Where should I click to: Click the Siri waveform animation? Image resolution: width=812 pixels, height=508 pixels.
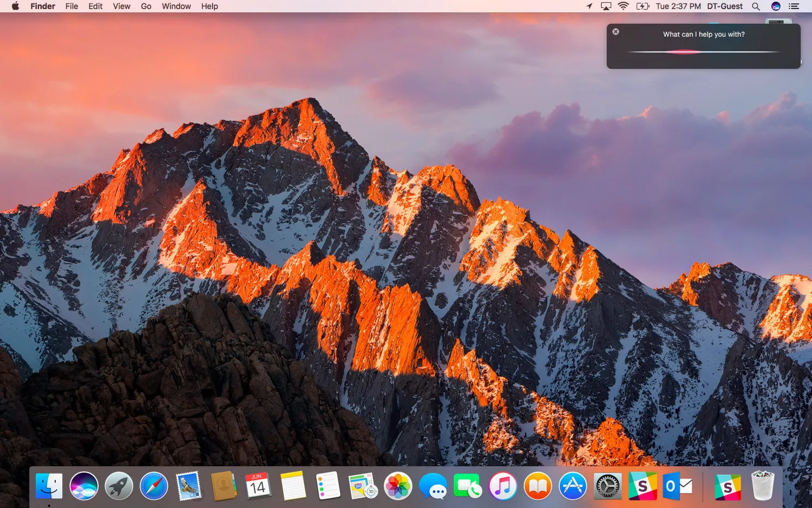tap(703, 52)
